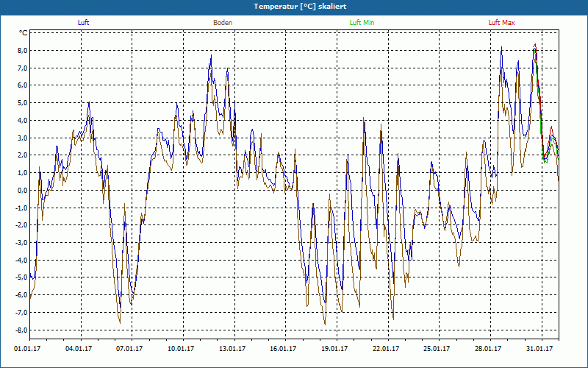Click the 01.01.17 date label
Image resolution: width=588 pixels, height=368 pixels.
27,349
